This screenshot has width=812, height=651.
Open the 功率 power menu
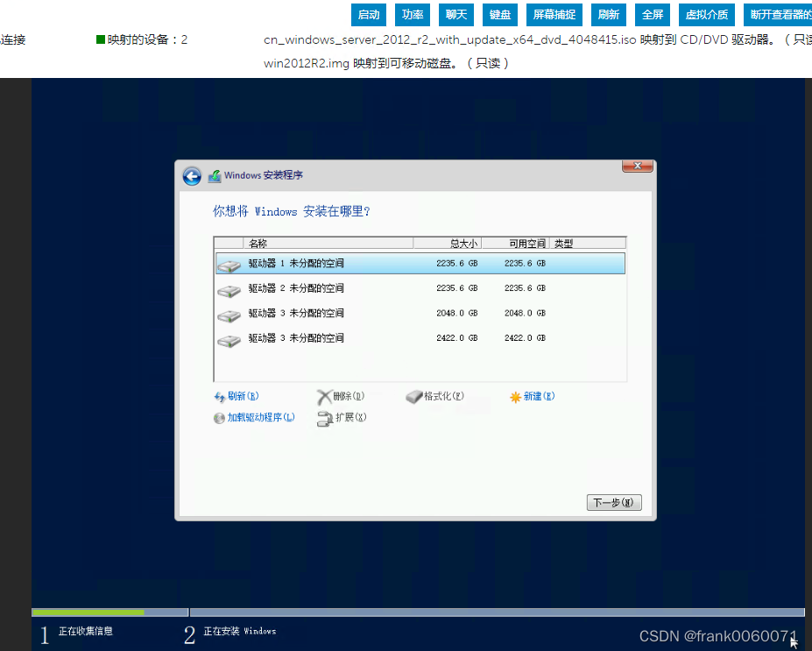(x=413, y=15)
